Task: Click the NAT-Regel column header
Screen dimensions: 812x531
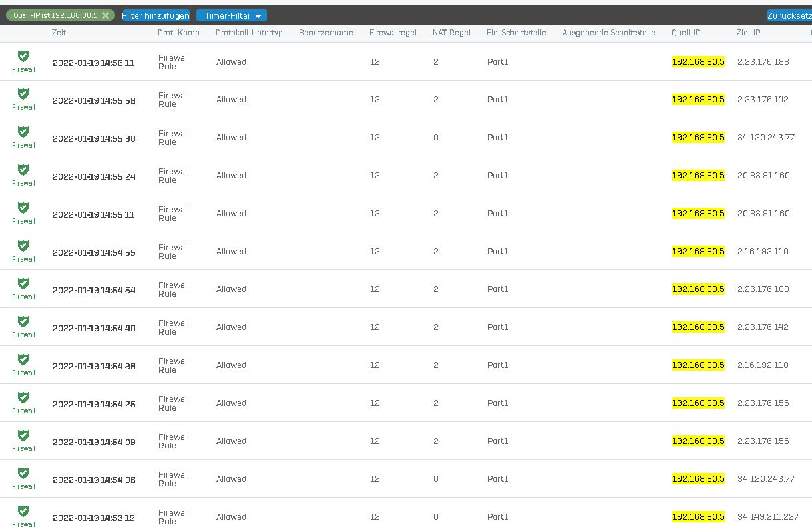Action: pos(451,33)
